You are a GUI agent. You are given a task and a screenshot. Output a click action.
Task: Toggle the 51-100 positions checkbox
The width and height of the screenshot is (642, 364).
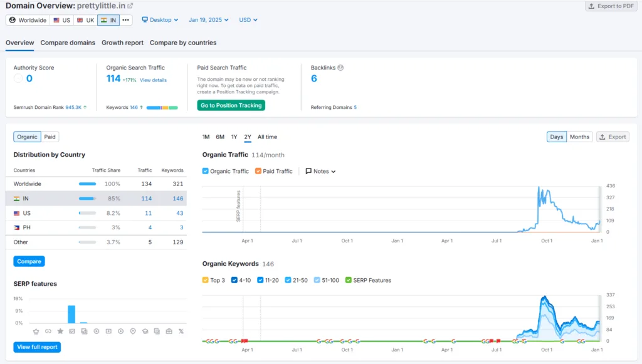317,280
